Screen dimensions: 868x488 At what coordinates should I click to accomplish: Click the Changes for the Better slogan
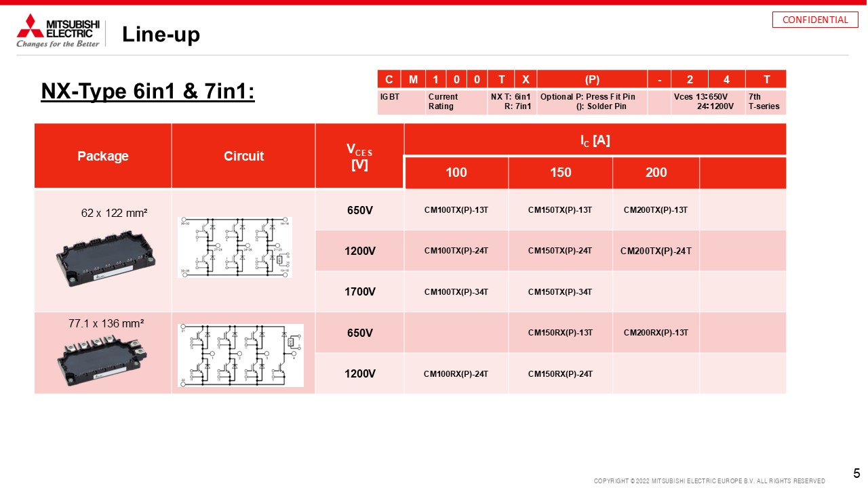[58, 44]
